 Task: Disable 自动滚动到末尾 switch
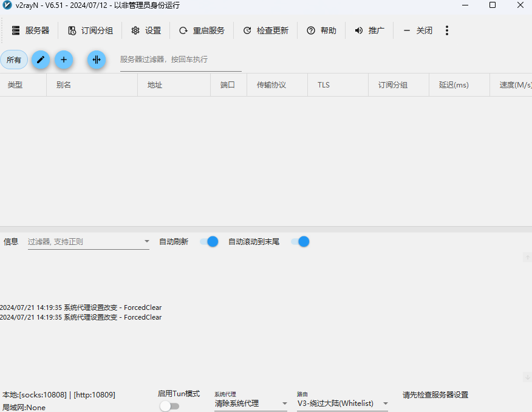299,241
